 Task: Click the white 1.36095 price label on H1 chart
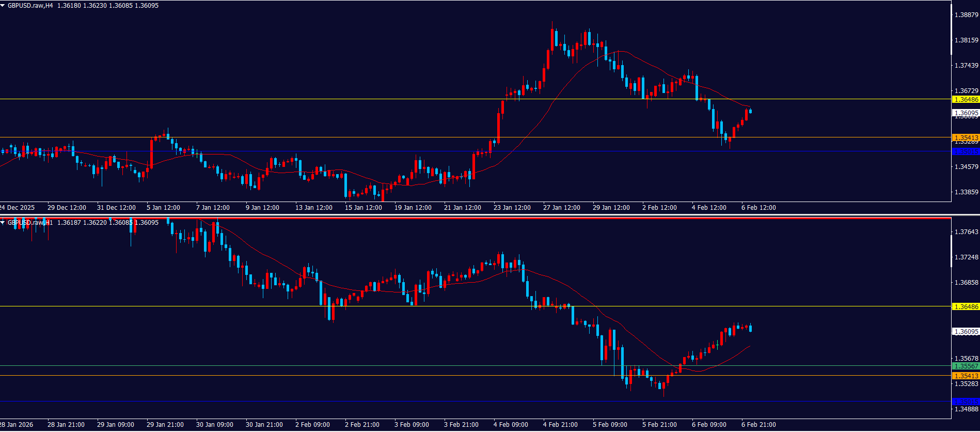point(966,332)
